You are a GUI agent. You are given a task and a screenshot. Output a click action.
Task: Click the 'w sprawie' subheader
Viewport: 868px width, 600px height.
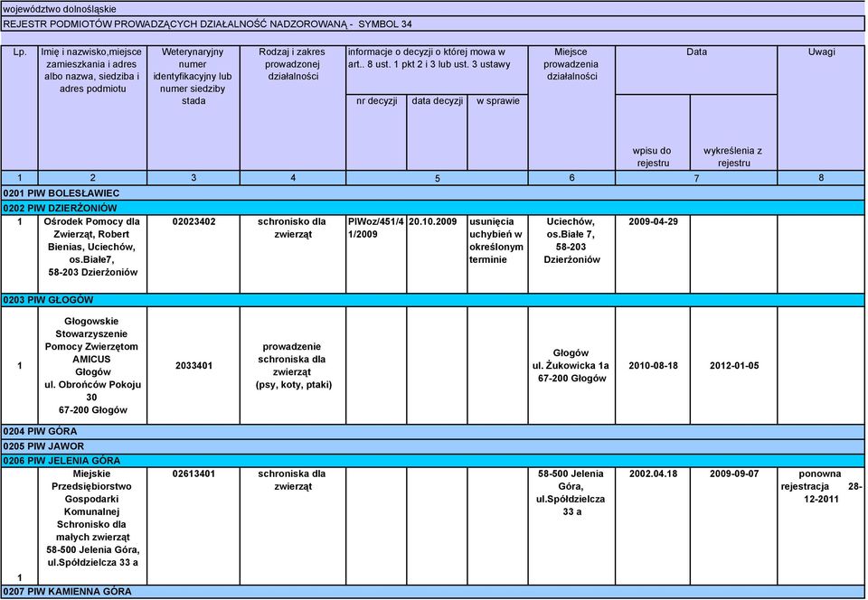coord(497,132)
